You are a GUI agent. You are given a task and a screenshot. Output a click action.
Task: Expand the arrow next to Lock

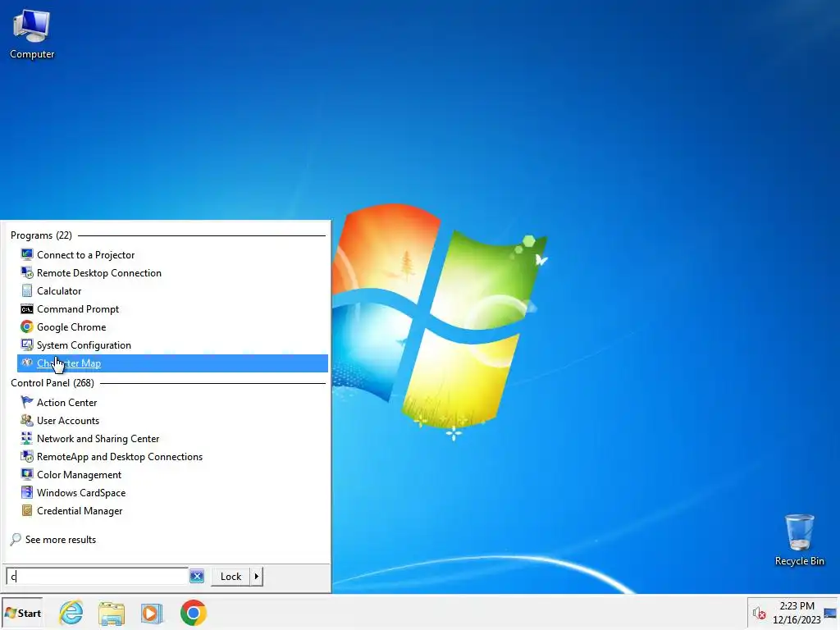coord(257,577)
